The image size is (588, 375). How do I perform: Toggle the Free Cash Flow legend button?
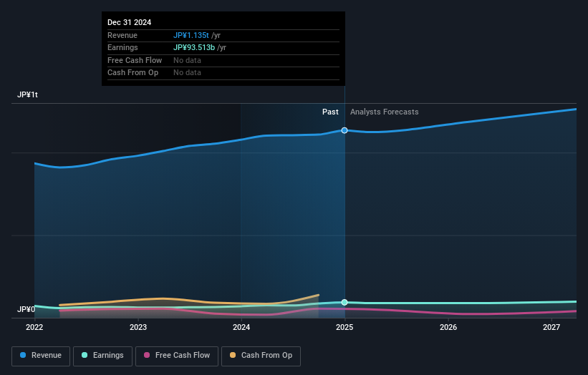point(177,356)
